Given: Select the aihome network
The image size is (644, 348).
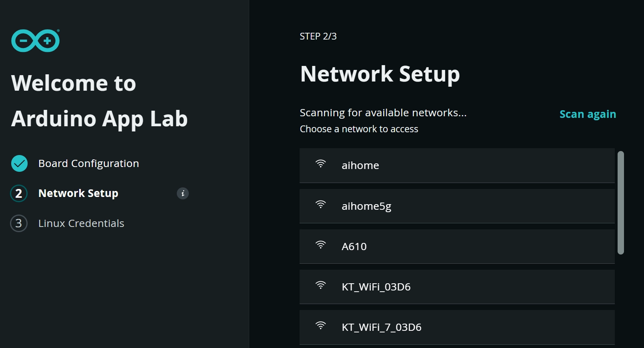Looking at the screenshot, I should pyautogui.click(x=457, y=165).
